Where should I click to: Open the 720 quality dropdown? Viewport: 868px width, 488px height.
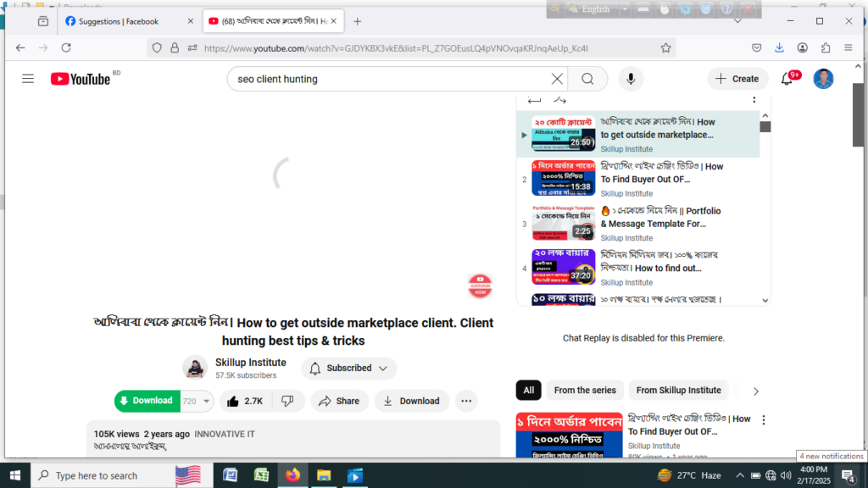[197, 401]
